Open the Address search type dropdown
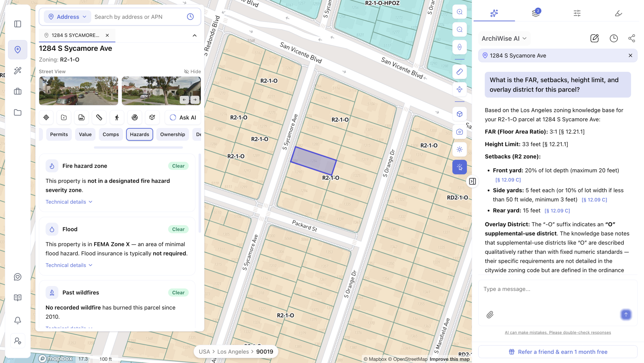The width and height of the screenshot is (644, 363). pyautogui.click(x=67, y=17)
